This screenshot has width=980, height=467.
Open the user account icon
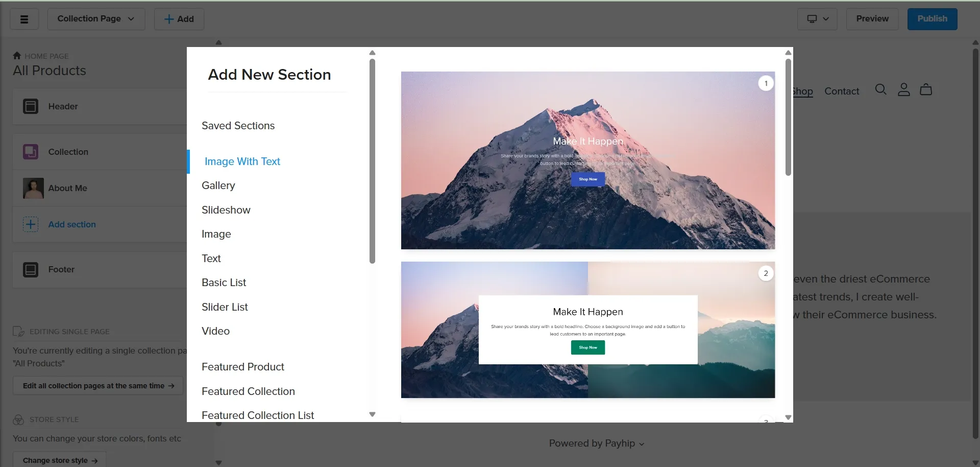pos(903,90)
